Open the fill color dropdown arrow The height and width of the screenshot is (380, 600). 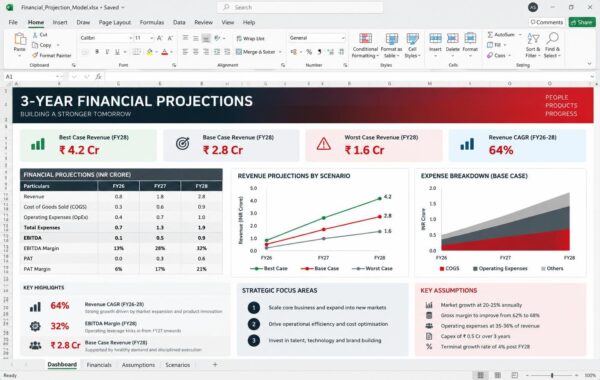[157, 52]
